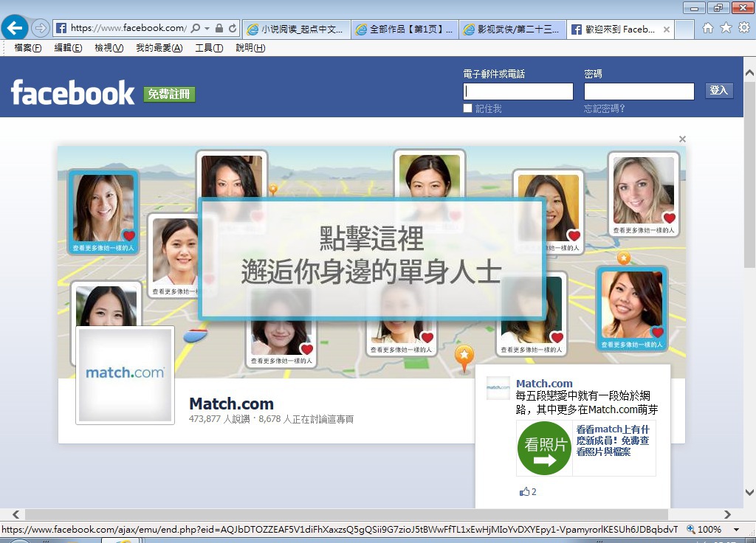The image size is (756, 543).
Task: Refresh the page with reload icon
Action: tap(233, 29)
